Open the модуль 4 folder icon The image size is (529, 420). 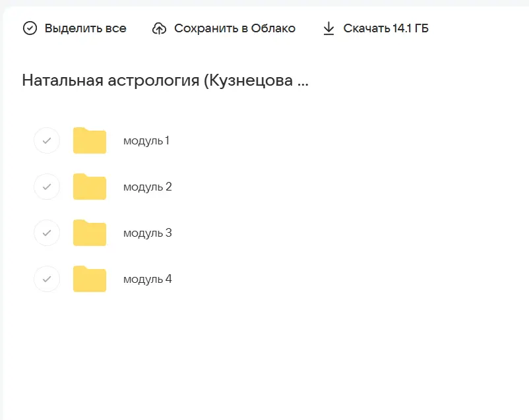point(89,279)
